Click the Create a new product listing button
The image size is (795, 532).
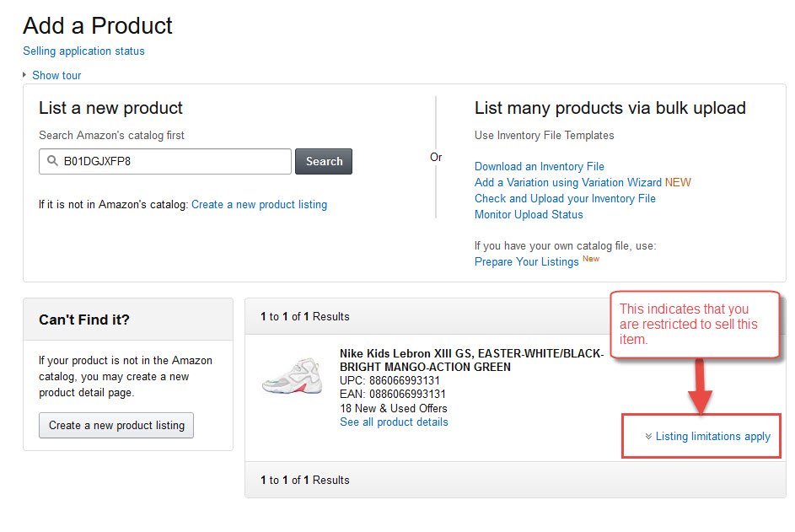click(x=116, y=425)
